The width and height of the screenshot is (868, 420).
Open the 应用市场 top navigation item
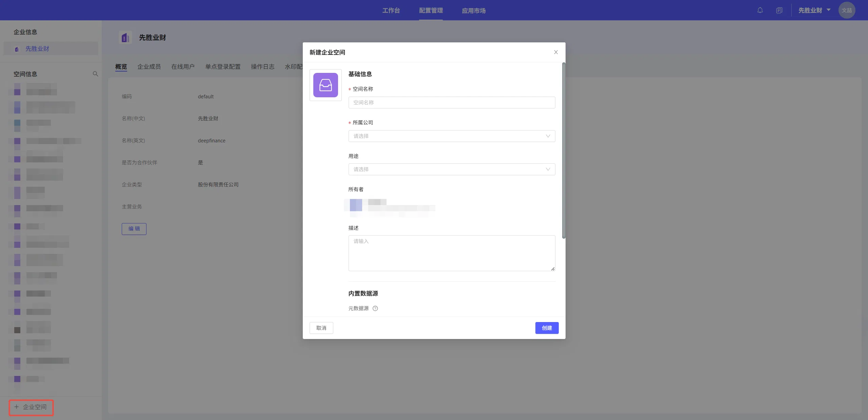[x=474, y=11]
